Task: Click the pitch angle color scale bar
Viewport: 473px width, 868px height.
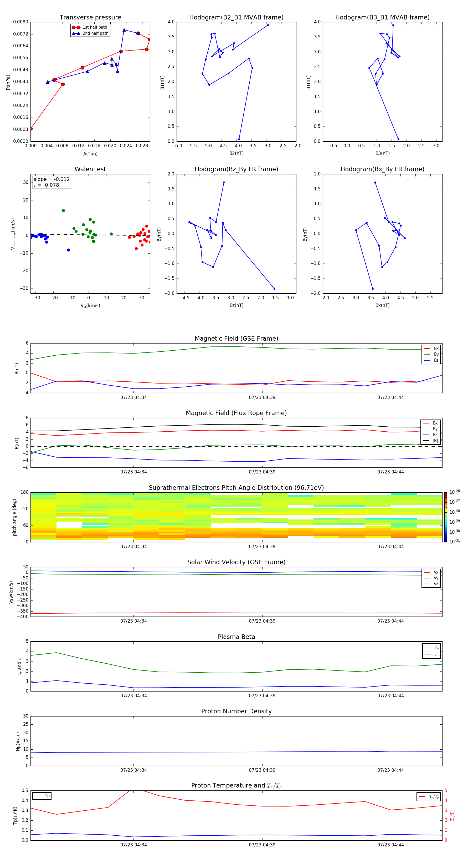Action: 446,517
